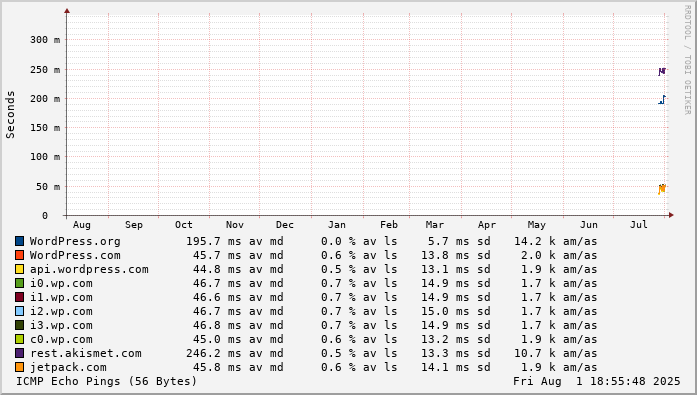The height and width of the screenshot is (395, 697).
Task: Click the WordPress.com red legend swatch
Action: pos(19,255)
